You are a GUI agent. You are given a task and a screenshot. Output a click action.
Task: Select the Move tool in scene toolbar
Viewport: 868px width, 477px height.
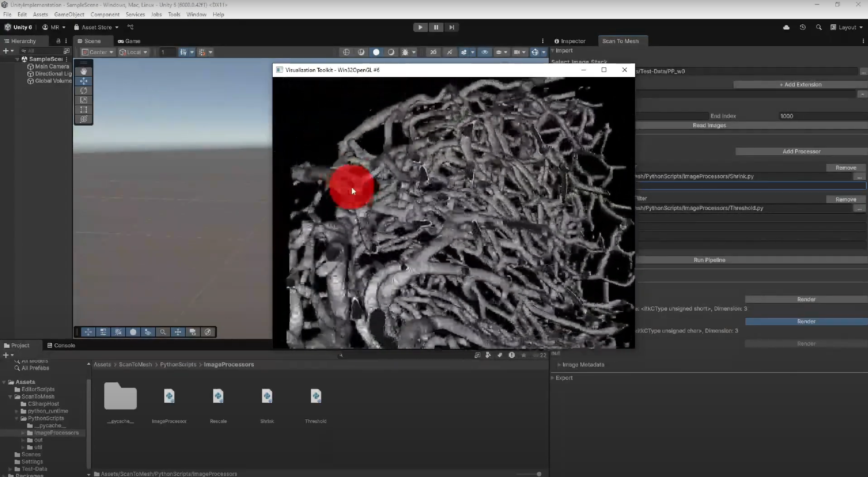coord(84,81)
